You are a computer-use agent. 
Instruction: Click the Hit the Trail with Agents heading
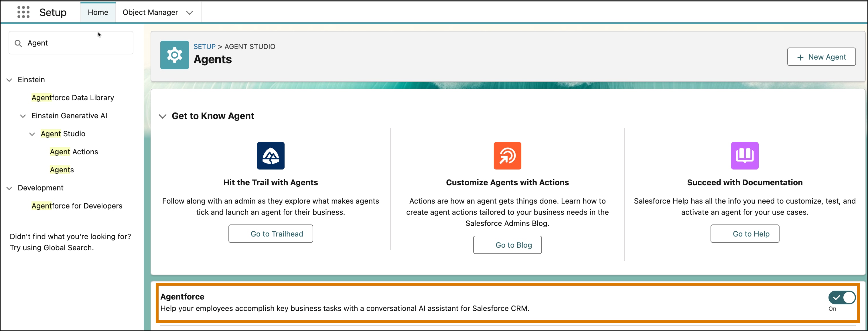pyautogui.click(x=270, y=182)
